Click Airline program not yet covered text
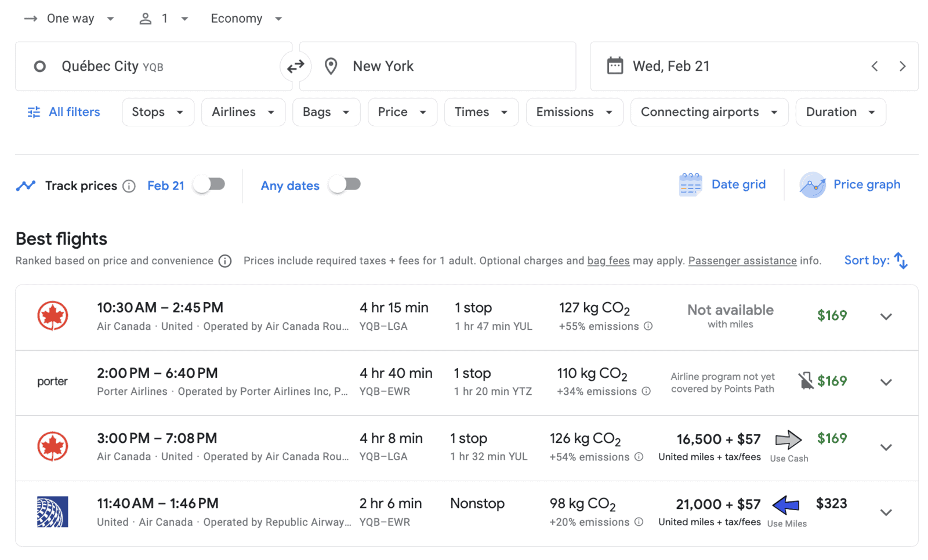Image resolution: width=928 pixels, height=560 pixels. click(723, 383)
